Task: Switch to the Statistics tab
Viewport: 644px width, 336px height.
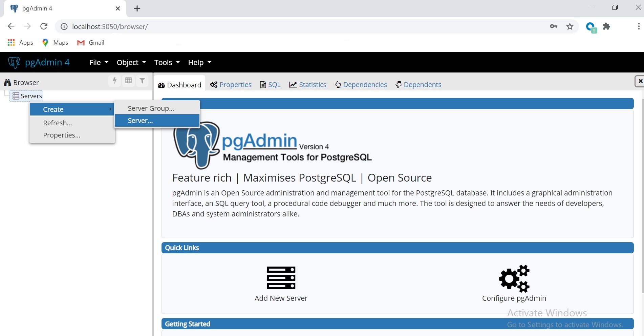Action: [x=307, y=85]
